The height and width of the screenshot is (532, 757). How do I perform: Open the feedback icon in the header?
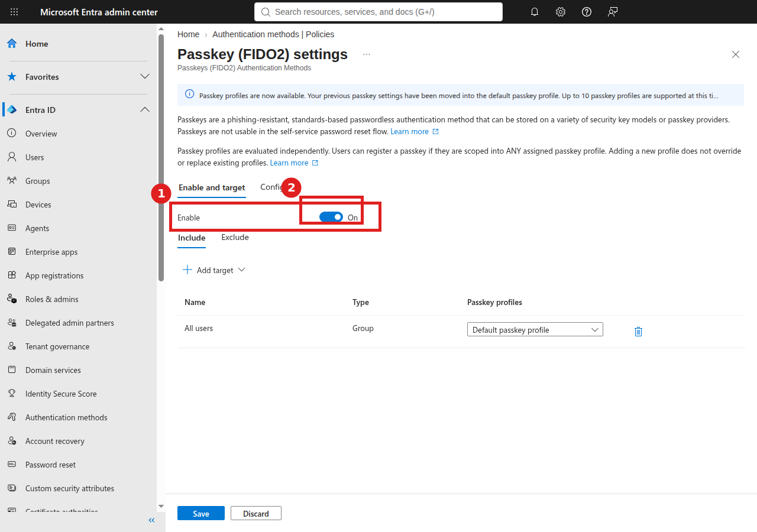click(613, 12)
